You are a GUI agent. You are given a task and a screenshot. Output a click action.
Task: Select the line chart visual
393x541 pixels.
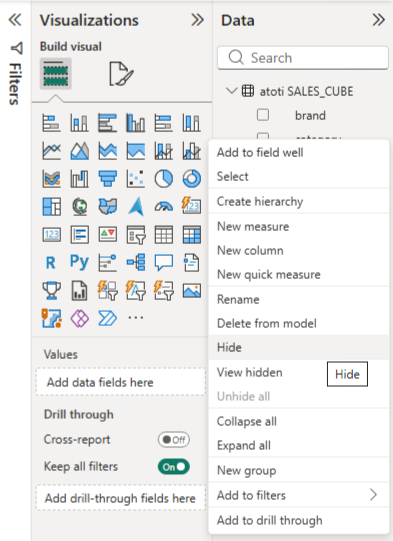click(x=51, y=151)
